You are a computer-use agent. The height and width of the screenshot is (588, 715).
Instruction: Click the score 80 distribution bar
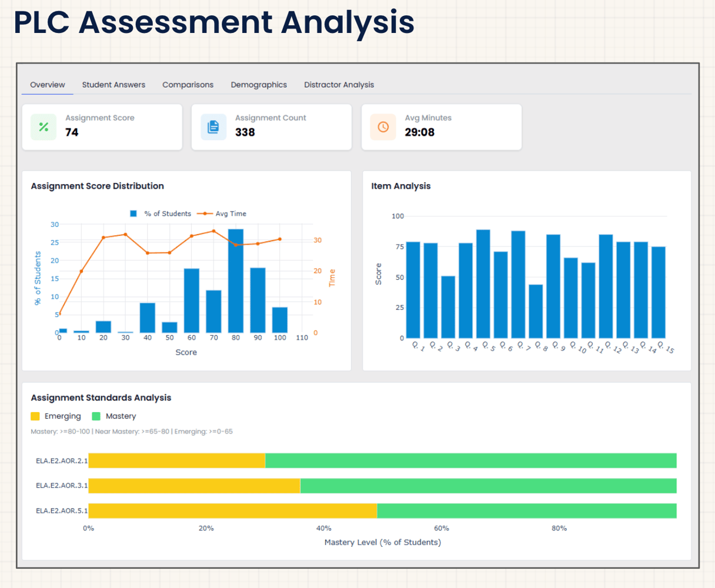236,281
